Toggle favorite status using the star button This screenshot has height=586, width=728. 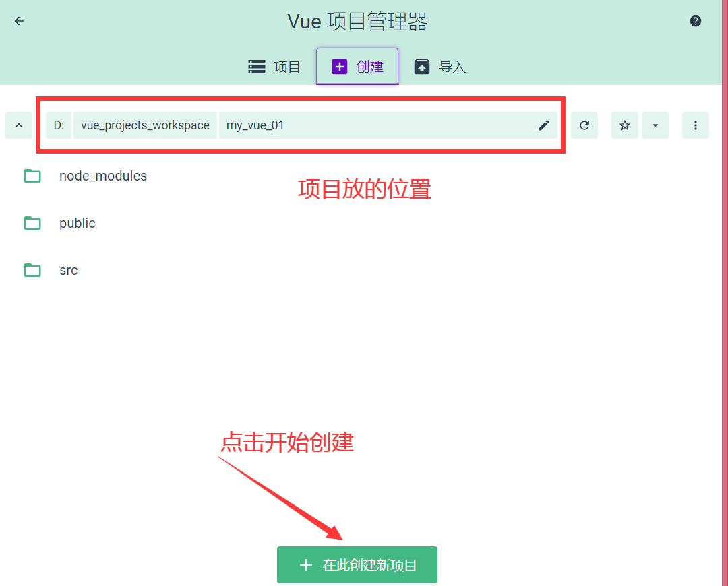click(624, 125)
